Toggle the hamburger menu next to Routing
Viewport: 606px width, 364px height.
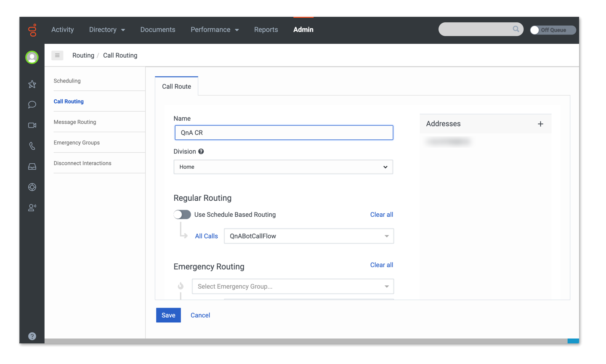[x=57, y=55]
